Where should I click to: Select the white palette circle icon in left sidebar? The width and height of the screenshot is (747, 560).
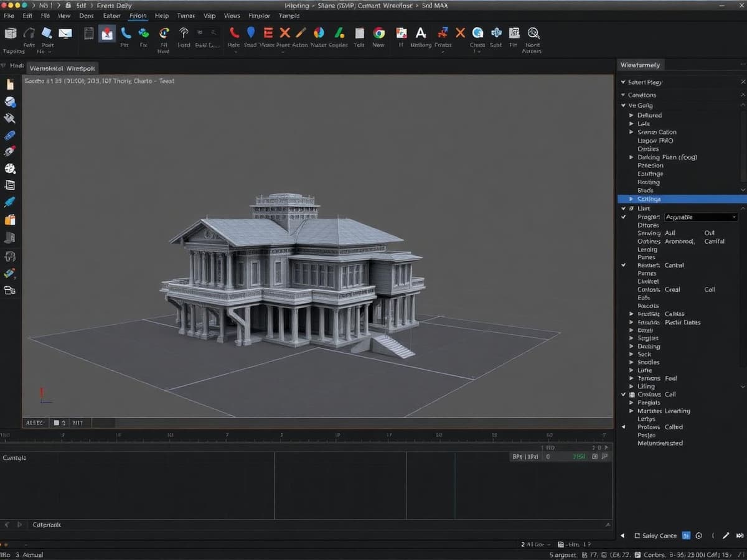[x=10, y=169]
